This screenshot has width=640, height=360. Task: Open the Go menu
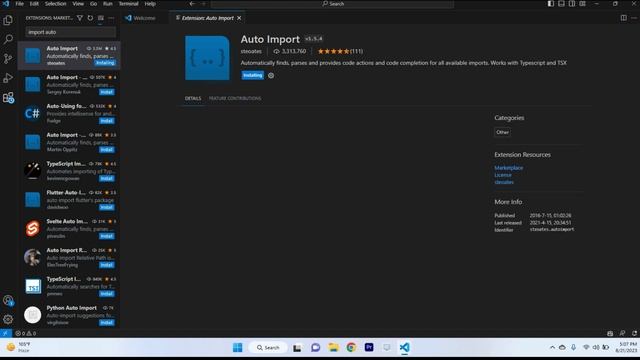(x=93, y=4)
